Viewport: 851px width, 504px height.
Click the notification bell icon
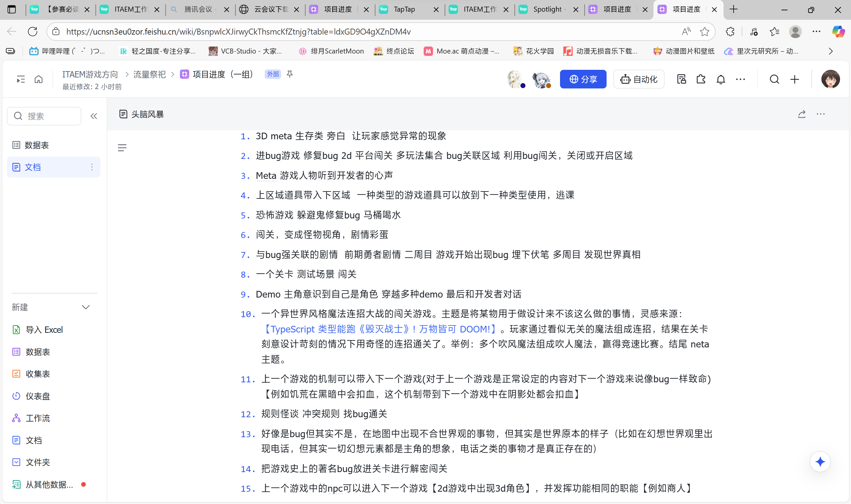click(x=721, y=79)
